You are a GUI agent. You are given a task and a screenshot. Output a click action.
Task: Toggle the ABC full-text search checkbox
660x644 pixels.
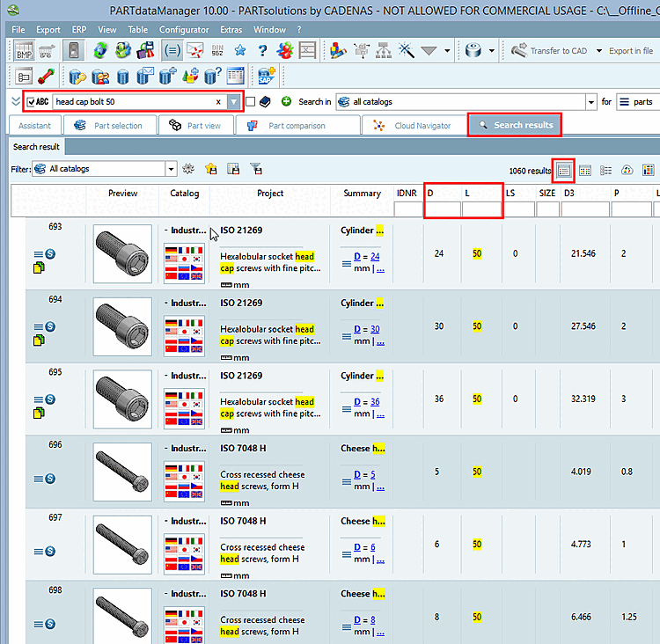click(32, 102)
